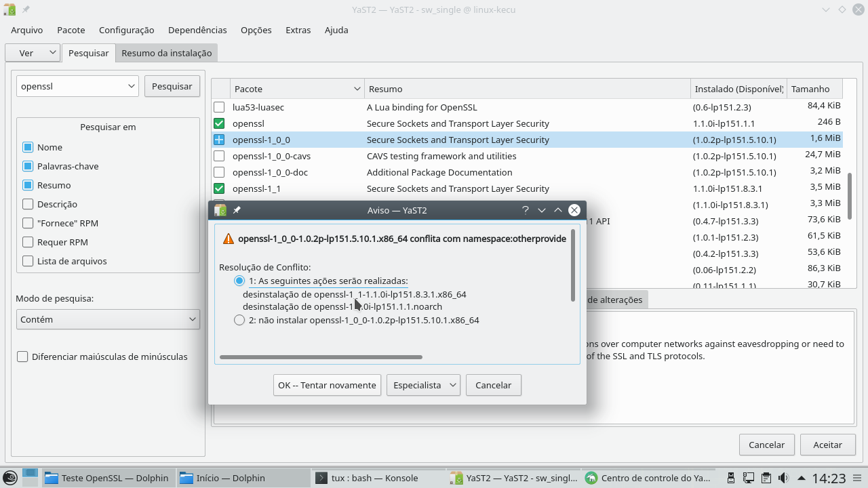Enable the "Fornece" RPM search option

click(28, 223)
